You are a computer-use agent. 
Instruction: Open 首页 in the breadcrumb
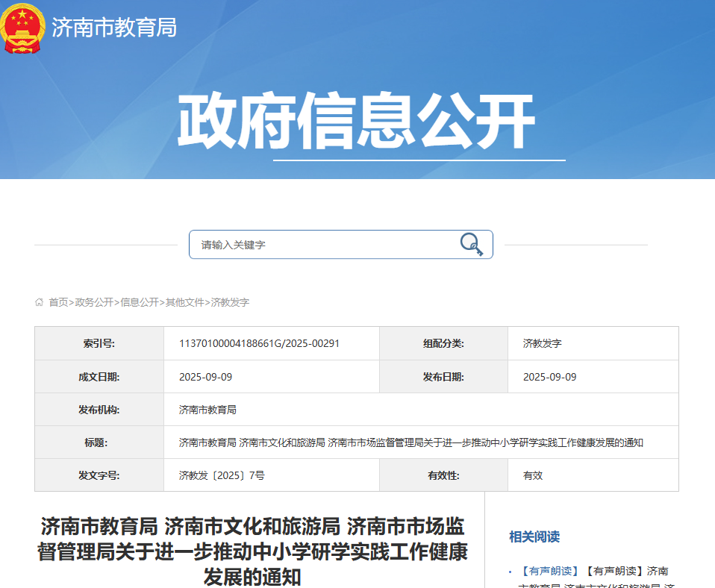coord(58,302)
